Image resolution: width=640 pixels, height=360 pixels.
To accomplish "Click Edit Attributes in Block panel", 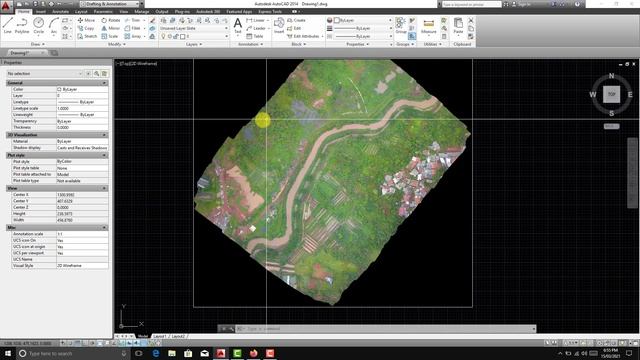I will click(303, 36).
